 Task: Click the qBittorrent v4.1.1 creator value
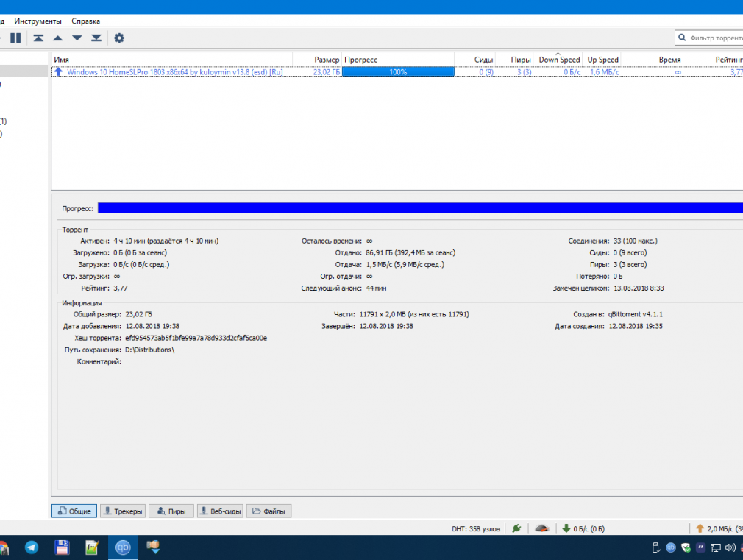point(636,314)
